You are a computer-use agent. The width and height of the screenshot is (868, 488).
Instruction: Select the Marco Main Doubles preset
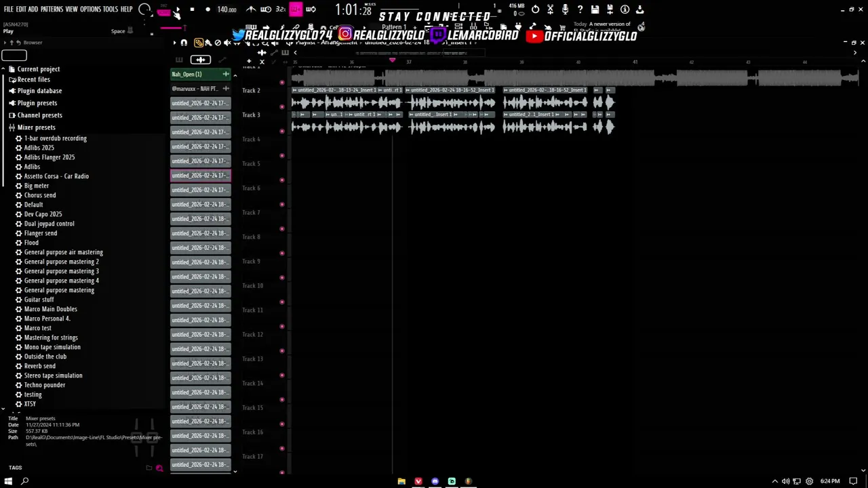click(x=50, y=309)
